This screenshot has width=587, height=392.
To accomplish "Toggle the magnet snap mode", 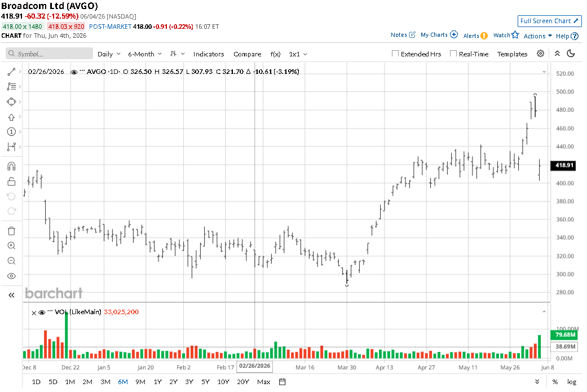I will (11, 166).
